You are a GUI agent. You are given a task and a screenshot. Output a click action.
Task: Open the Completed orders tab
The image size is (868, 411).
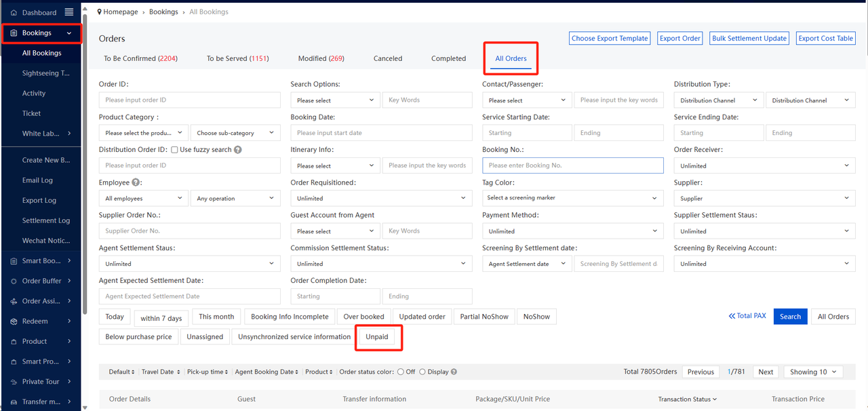[x=448, y=58]
